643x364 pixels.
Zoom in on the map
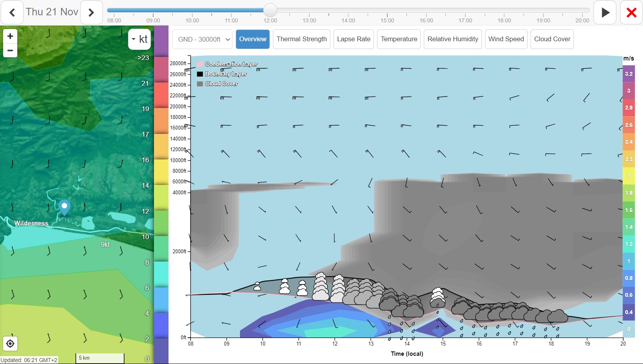(10, 36)
